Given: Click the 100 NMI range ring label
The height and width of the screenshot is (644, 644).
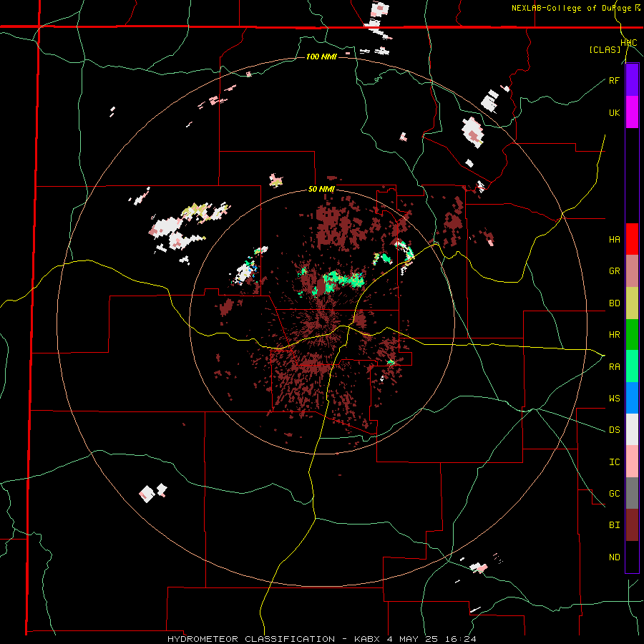Looking at the screenshot, I should [x=321, y=57].
